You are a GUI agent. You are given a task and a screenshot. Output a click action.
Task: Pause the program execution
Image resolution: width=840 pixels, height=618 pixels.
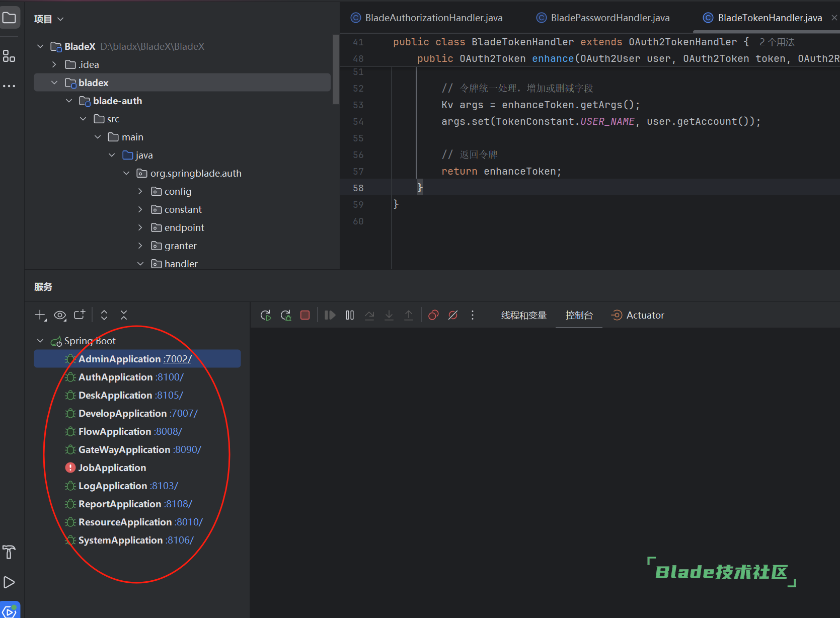(350, 315)
